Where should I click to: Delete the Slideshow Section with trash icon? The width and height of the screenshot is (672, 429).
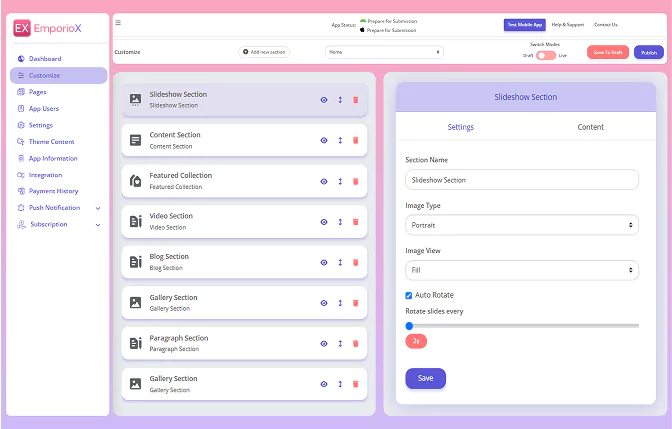(355, 100)
